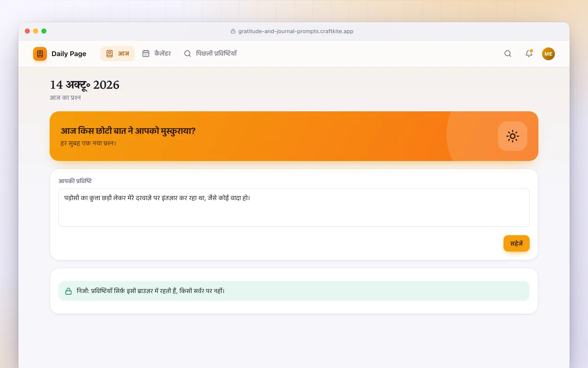Click the 14 अक्टू॰ 2026 date heading
Image resolution: width=588 pixels, height=368 pixels.
click(85, 85)
